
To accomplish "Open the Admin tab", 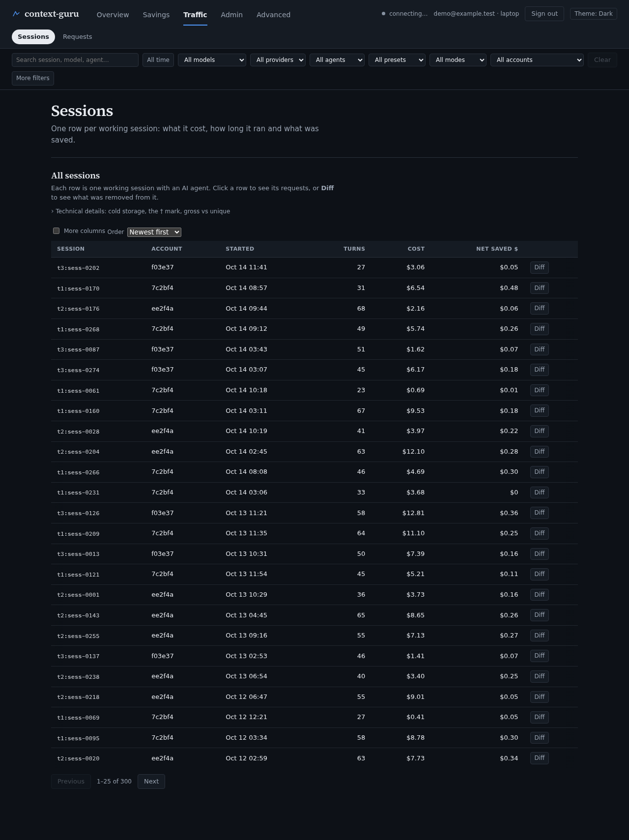I will 232,15.
